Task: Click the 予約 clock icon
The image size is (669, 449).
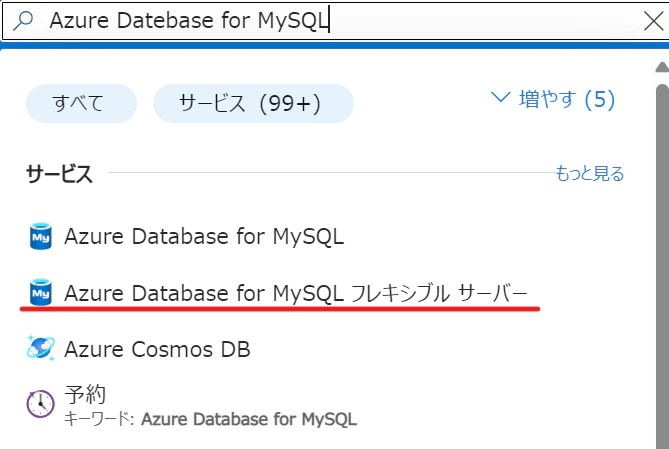Action: click(41, 404)
